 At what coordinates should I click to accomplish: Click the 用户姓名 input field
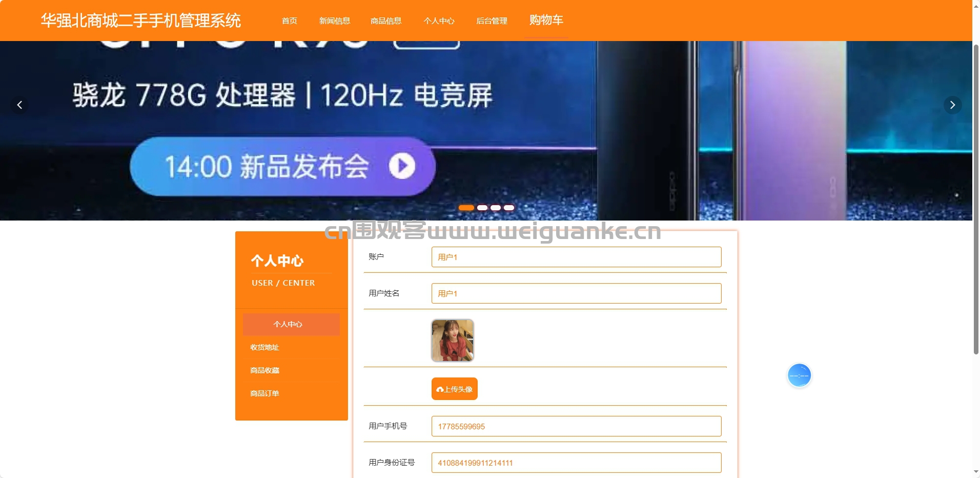pyautogui.click(x=576, y=293)
